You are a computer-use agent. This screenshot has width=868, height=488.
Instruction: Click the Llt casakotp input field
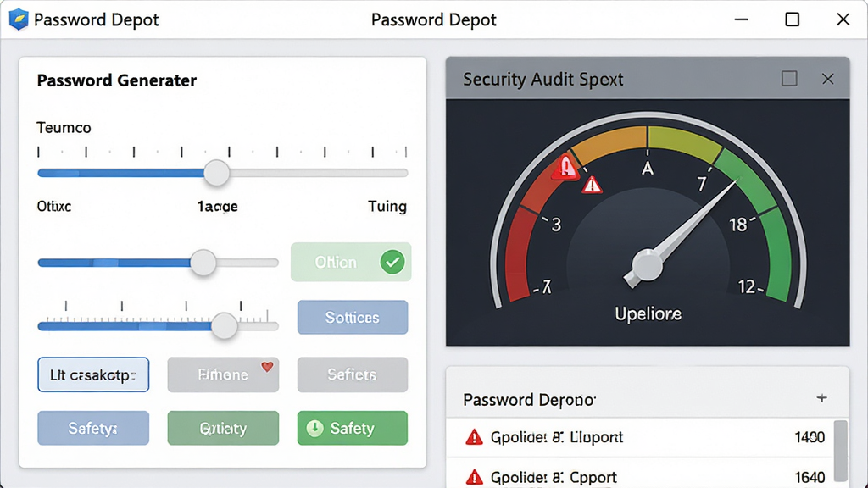coord(93,374)
